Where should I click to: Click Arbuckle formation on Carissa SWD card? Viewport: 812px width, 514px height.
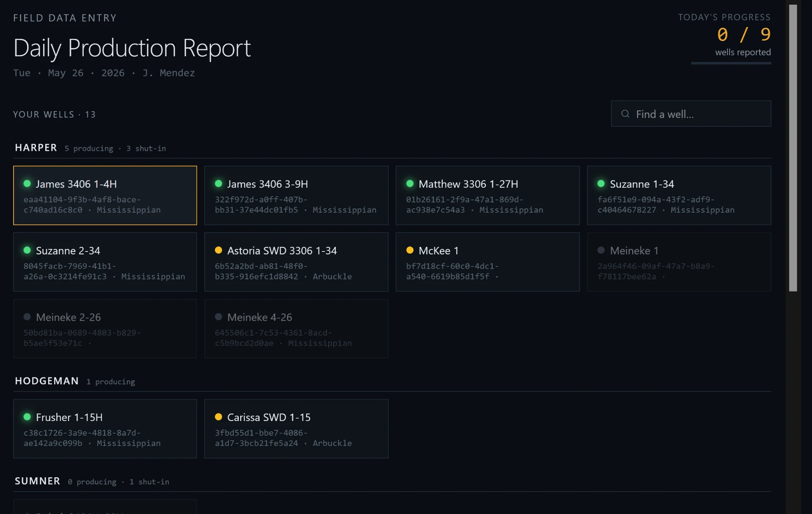(x=332, y=443)
